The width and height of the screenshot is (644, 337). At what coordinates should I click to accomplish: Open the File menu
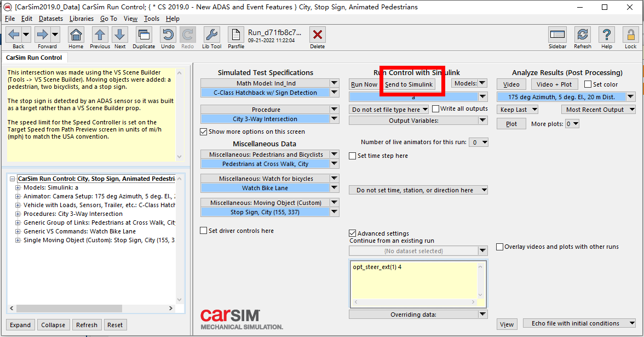point(10,19)
